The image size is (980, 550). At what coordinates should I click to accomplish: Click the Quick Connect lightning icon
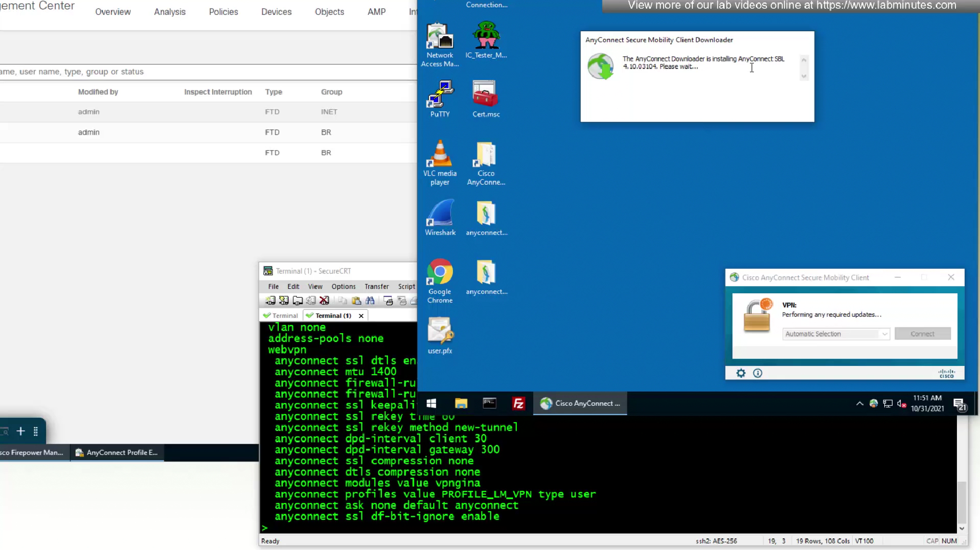pyautogui.click(x=284, y=300)
